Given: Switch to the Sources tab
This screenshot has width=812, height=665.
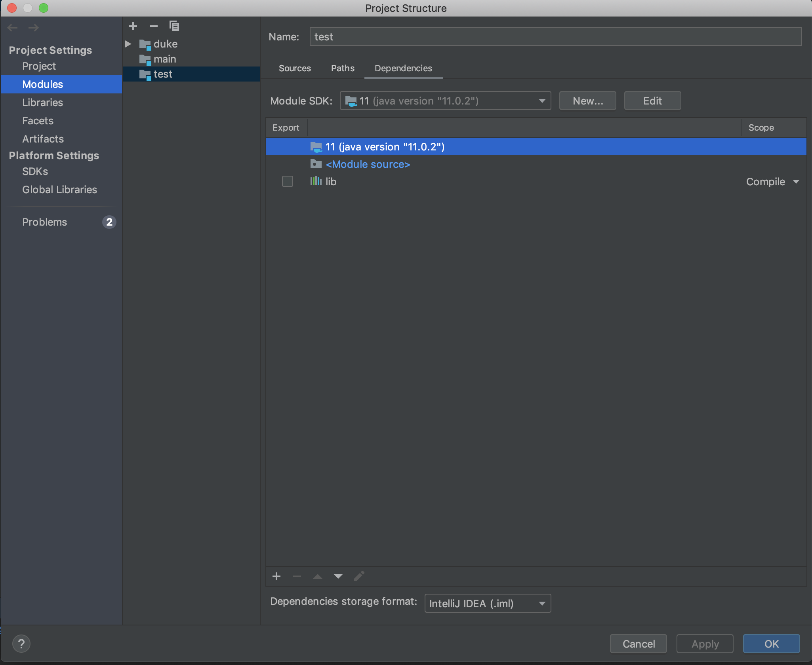Looking at the screenshot, I should 295,68.
